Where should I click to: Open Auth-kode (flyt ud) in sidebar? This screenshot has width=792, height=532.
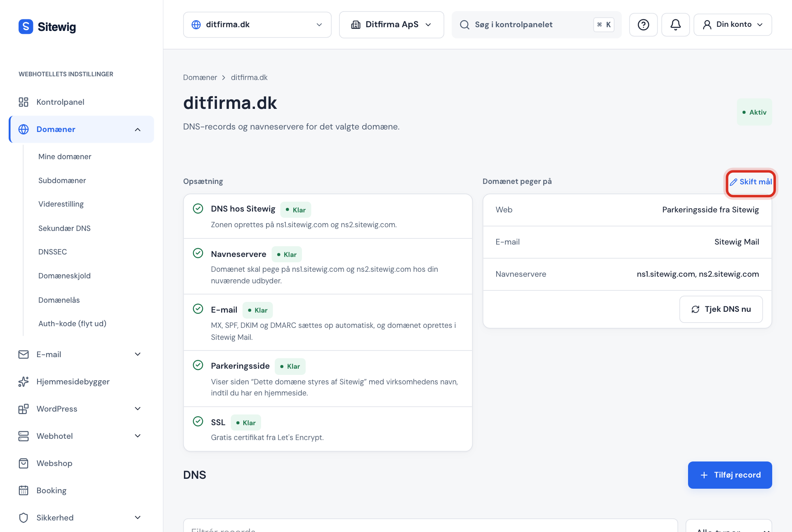point(72,324)
